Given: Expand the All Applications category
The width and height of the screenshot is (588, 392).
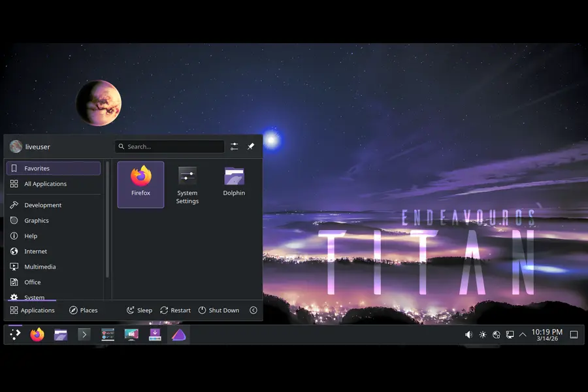Looking at the screenshot, I should coord(45,184).
